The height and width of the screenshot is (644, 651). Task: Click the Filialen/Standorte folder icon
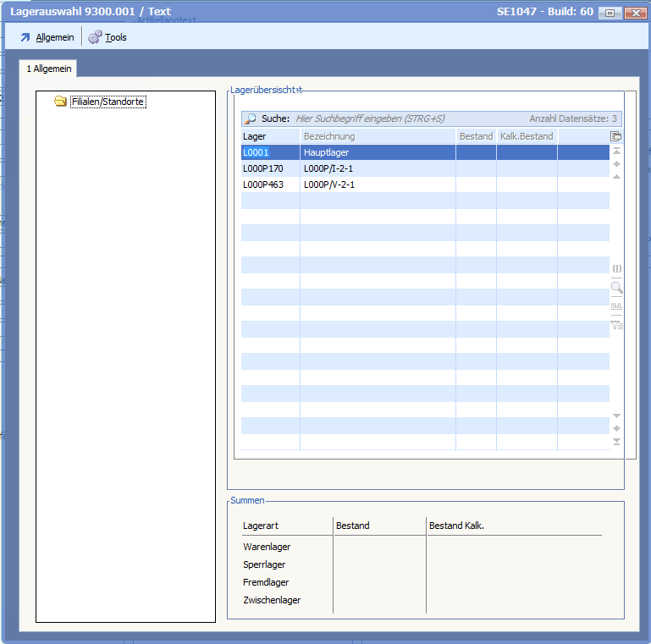click(x=60, y=102)
